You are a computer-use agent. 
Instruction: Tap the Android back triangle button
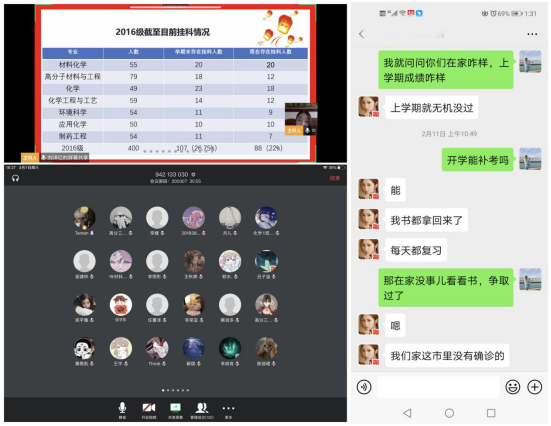pyautogui.click(x=407, y=413)
